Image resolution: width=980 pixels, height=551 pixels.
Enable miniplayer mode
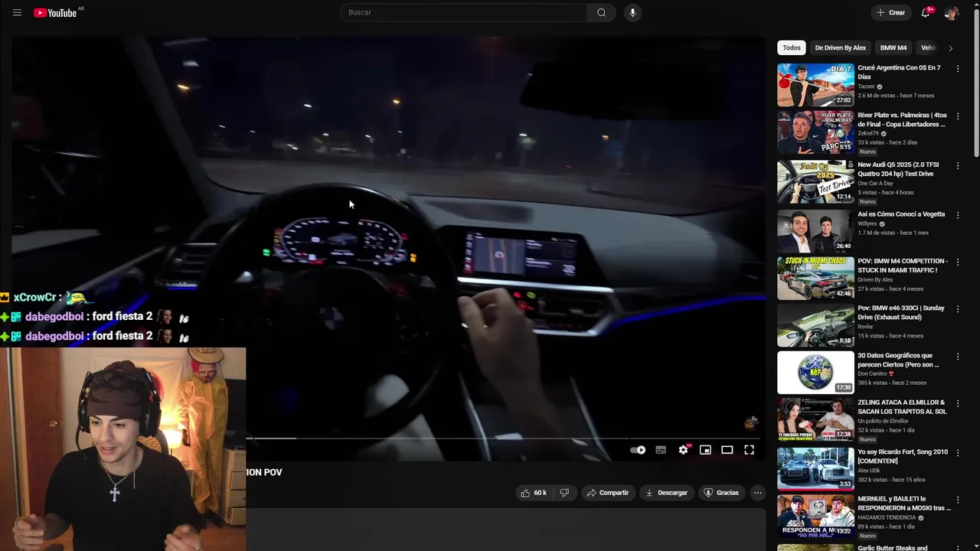pos(705,450)
